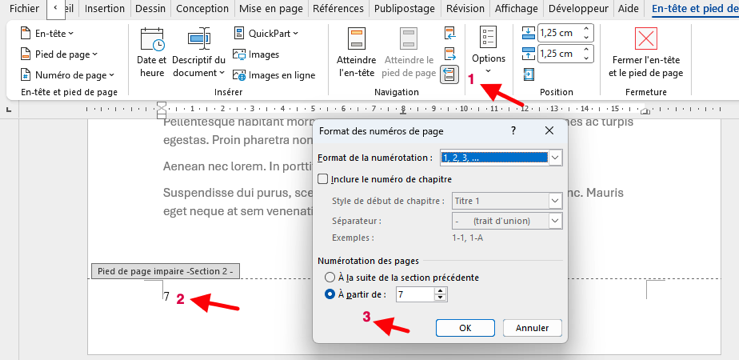Viewport: 739px width, 360px height.
Task: Open the Numéro de page menu
Action: (x=67, y=75)
